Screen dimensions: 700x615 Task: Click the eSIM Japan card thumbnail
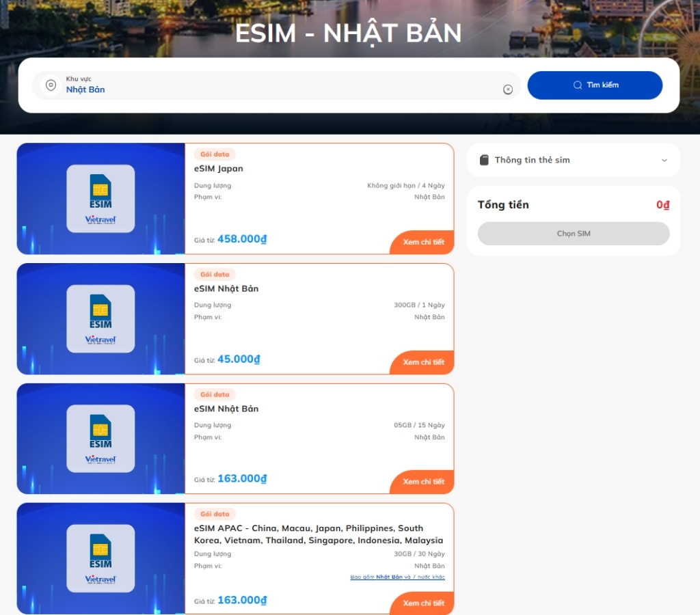click(101, 199)
